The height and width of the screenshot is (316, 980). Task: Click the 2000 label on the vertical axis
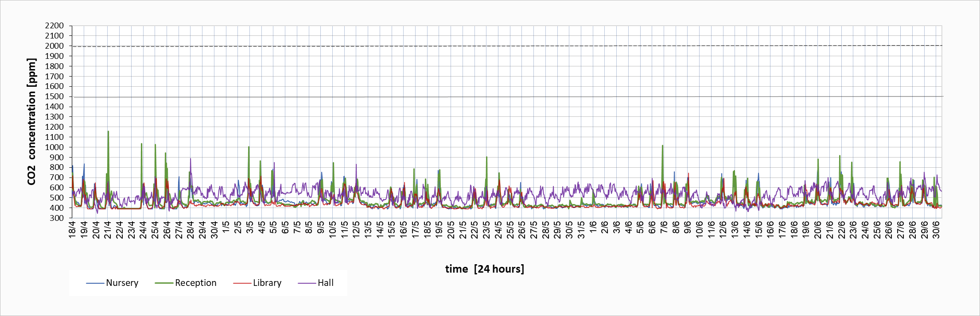pos(54,46)
